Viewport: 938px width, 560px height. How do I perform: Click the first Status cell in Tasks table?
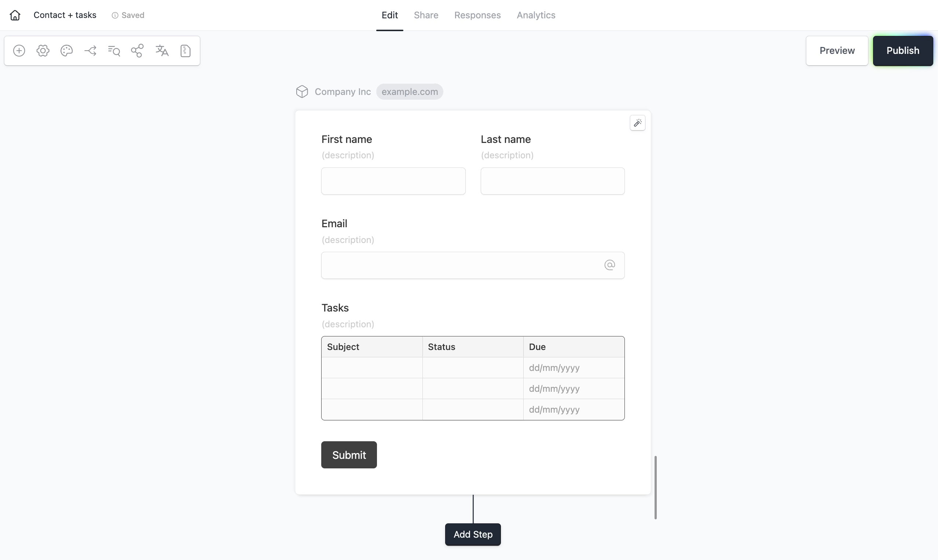tap(473, 367)
